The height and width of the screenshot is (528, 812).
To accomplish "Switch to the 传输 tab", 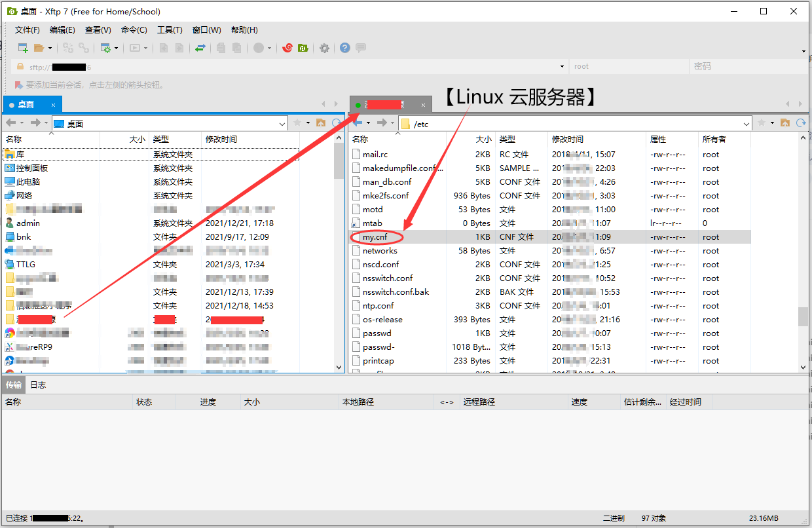I will click(14, 385).
